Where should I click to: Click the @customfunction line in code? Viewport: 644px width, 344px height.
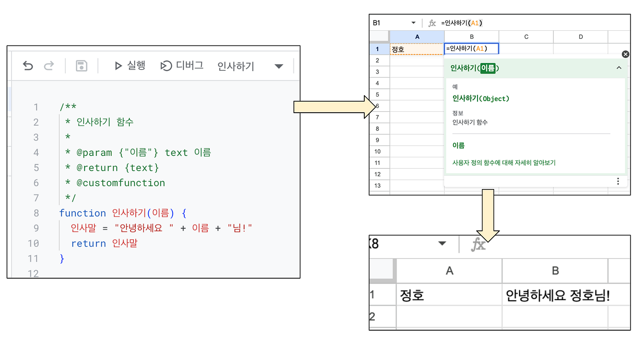[x=115, y=183]
